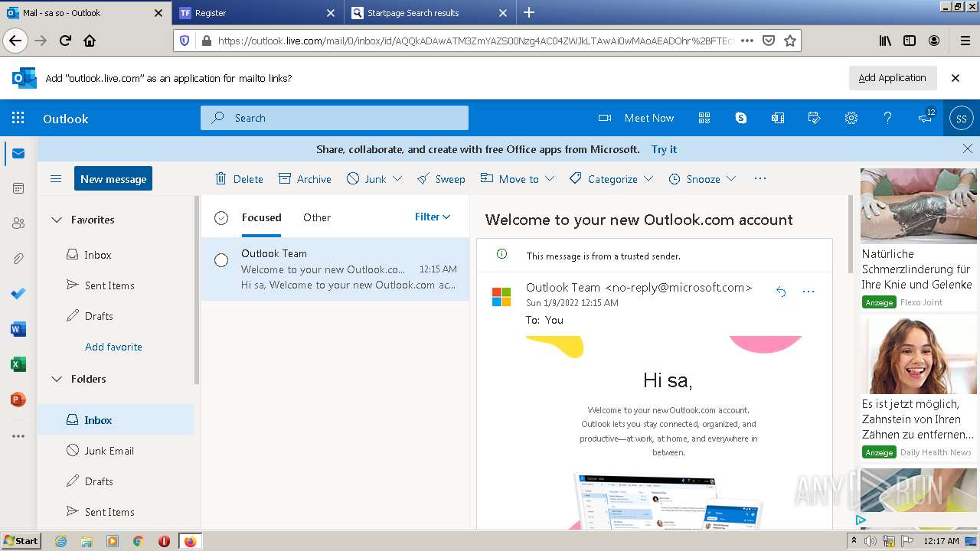Open the Microsoft app launcher grid
This screenshot has height=551, width=980.
point(18,118)
